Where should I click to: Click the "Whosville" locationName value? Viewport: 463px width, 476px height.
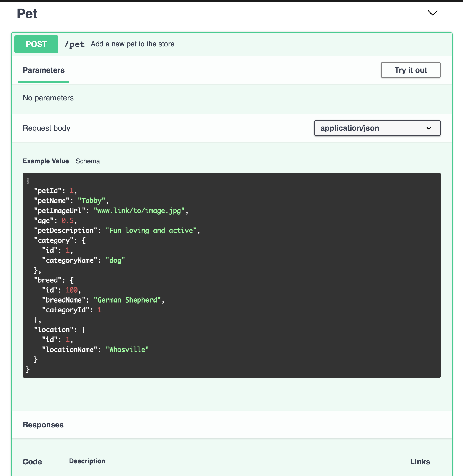click(x=127, y=350)
